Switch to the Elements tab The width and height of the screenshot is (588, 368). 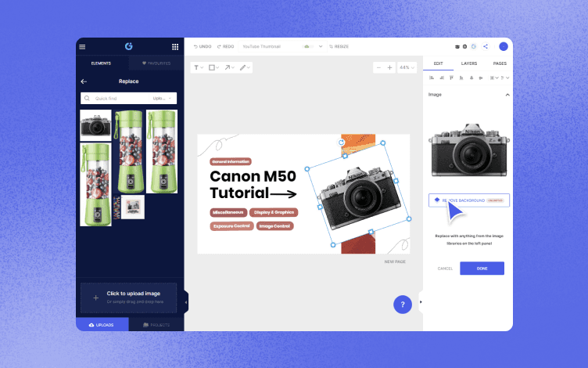click(101, 63)
